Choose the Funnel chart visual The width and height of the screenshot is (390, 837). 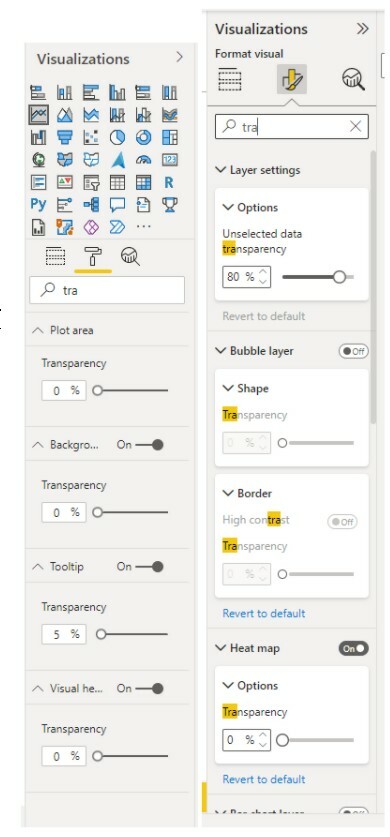pos(65,137)
